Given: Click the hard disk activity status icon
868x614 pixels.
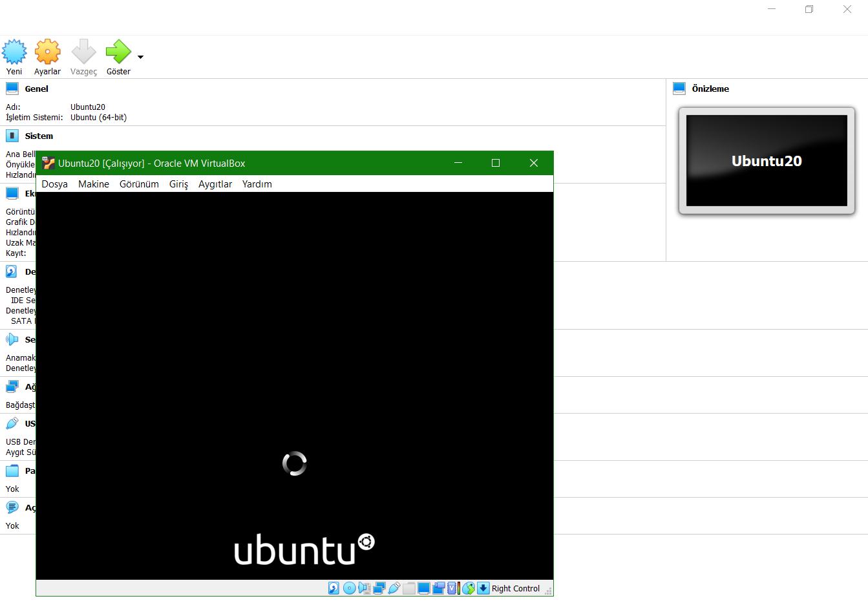Looking at the screenshot, I should [x=333, y=588].
